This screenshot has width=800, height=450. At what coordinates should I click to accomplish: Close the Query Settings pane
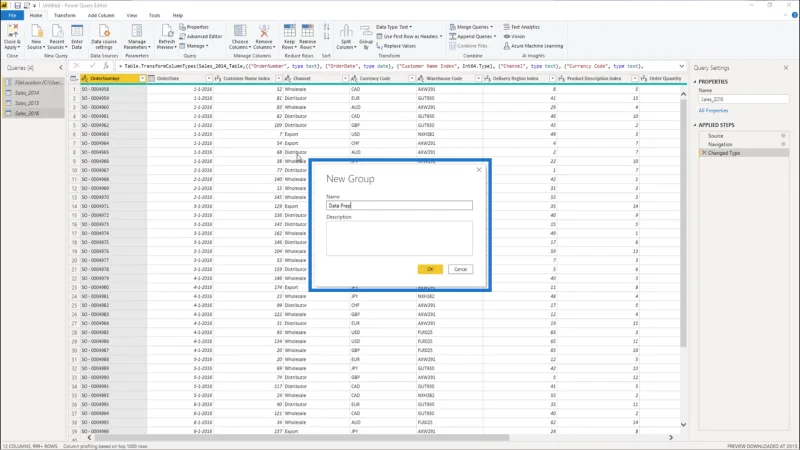pos(786,67)
